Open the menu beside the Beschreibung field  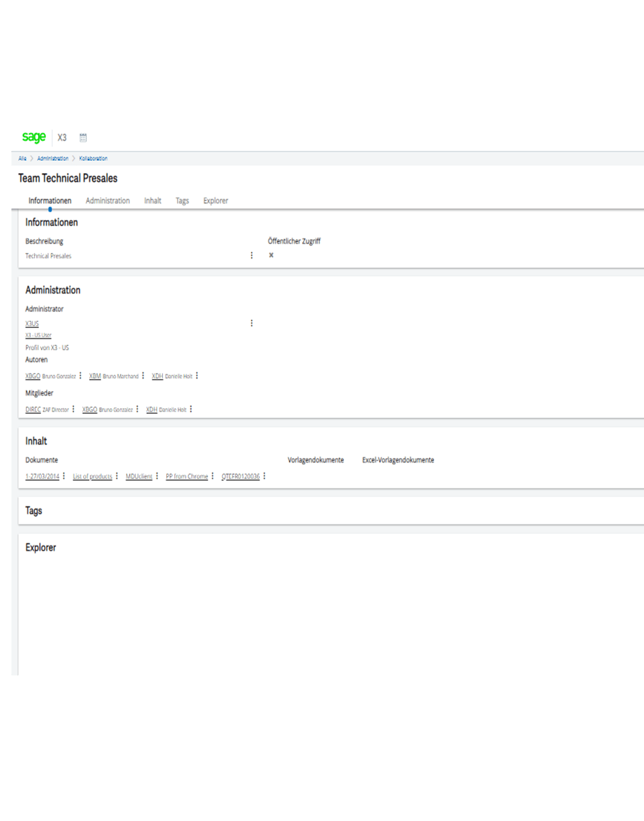[252, 256]
